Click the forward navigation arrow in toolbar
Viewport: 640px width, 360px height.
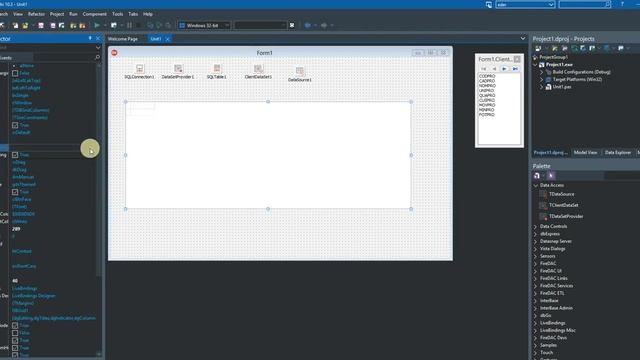(324, 25)
